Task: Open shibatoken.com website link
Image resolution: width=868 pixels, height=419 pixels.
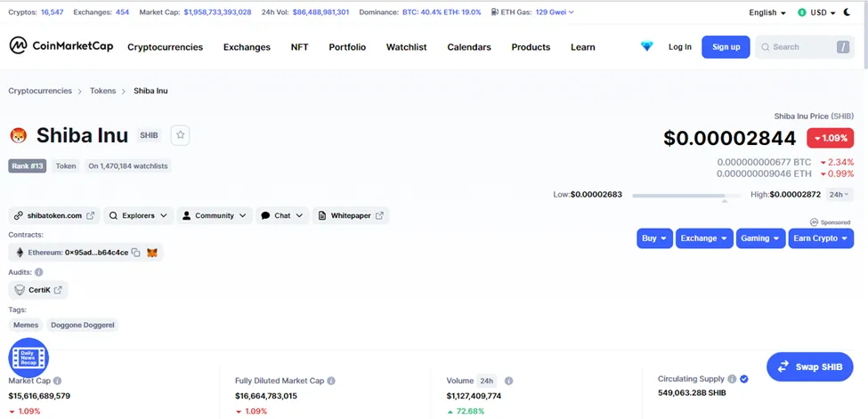Action: [54, 216]
